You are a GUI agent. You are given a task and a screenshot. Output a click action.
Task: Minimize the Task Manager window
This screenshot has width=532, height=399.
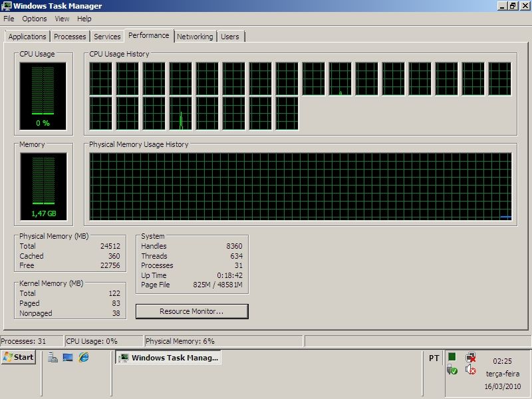[502, 6]
